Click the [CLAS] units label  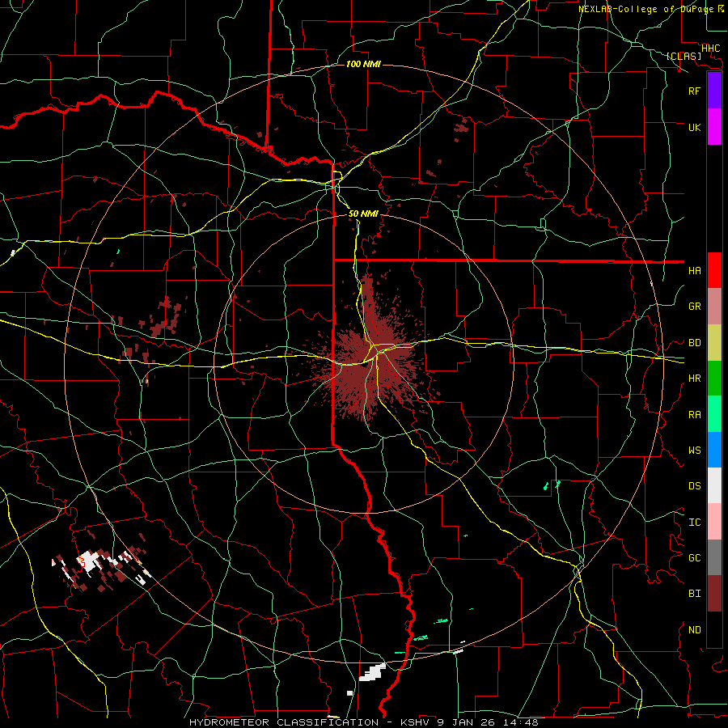(684, 56)
